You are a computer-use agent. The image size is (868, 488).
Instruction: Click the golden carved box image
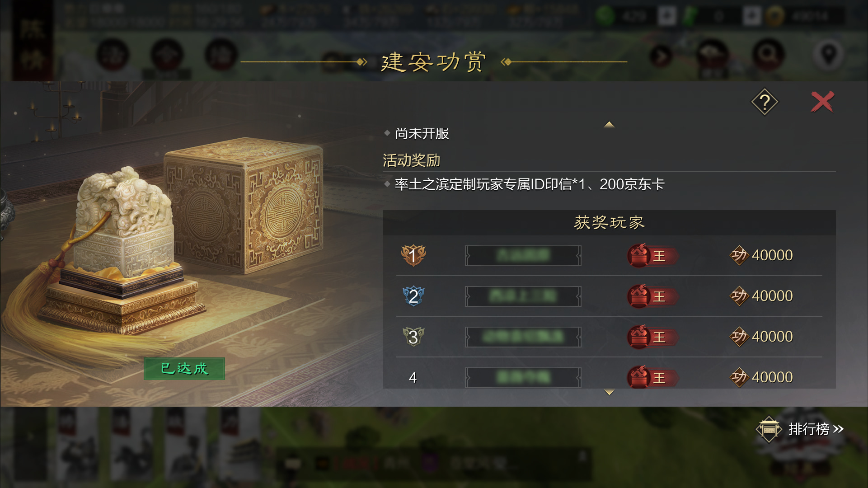pyautogui.click(x=244, y=206)
